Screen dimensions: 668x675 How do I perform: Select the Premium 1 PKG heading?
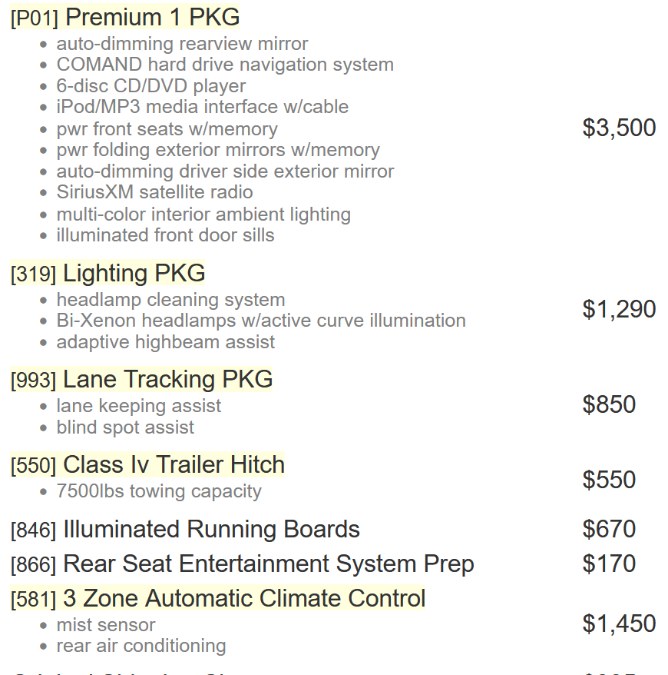[x=153, y=17]
